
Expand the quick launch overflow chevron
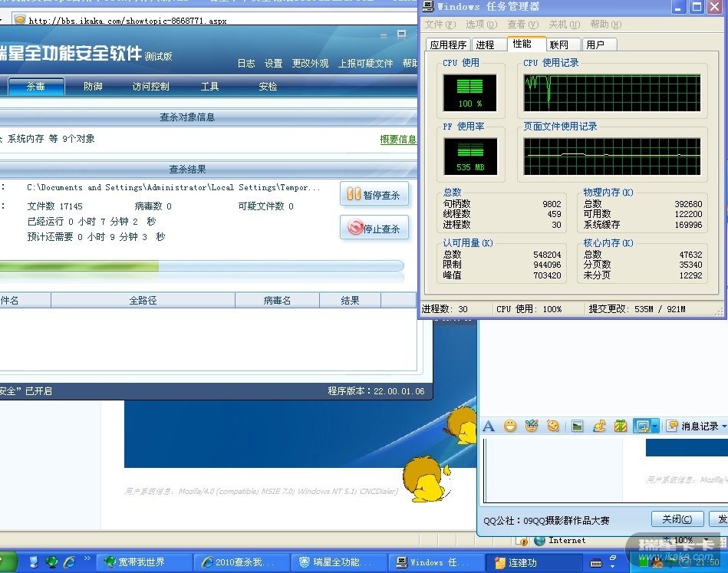[87, 558]
